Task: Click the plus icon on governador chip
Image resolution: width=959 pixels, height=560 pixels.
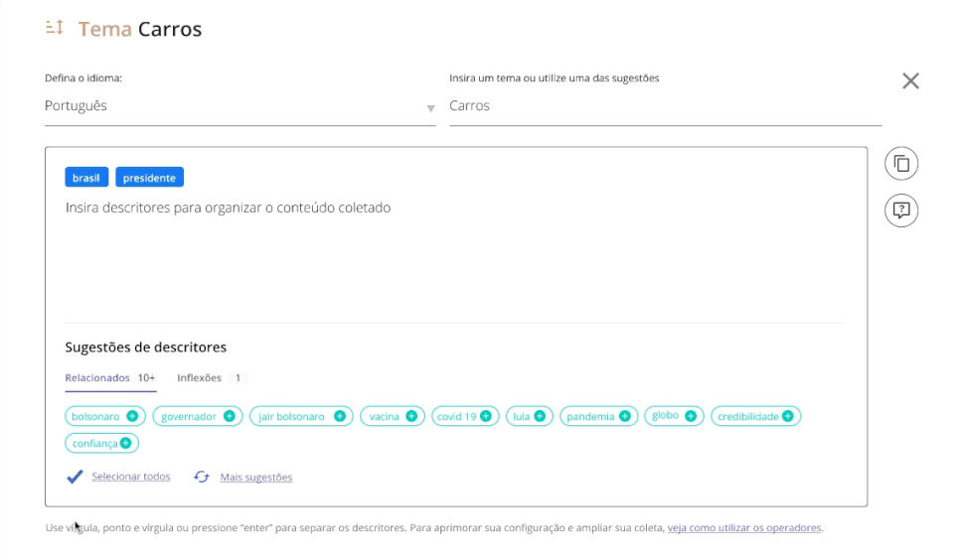Action: 229,416
